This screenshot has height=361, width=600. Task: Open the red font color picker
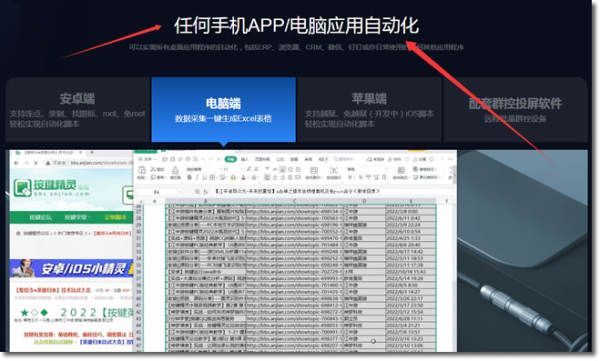click(244, 177)
